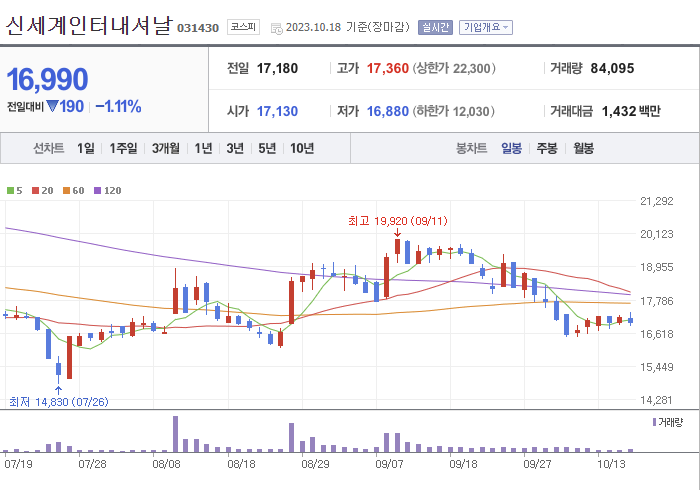
Task: Click the current price 16,990
Action: pos(47,79)
